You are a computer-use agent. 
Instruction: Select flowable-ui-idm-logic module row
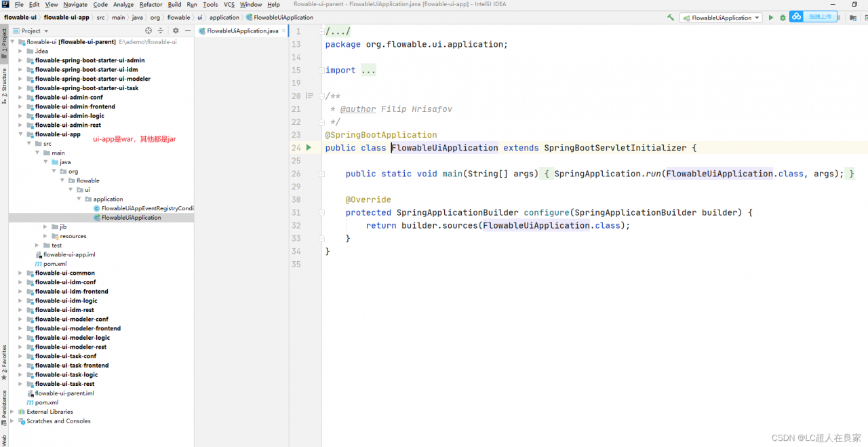pos(101,300)
